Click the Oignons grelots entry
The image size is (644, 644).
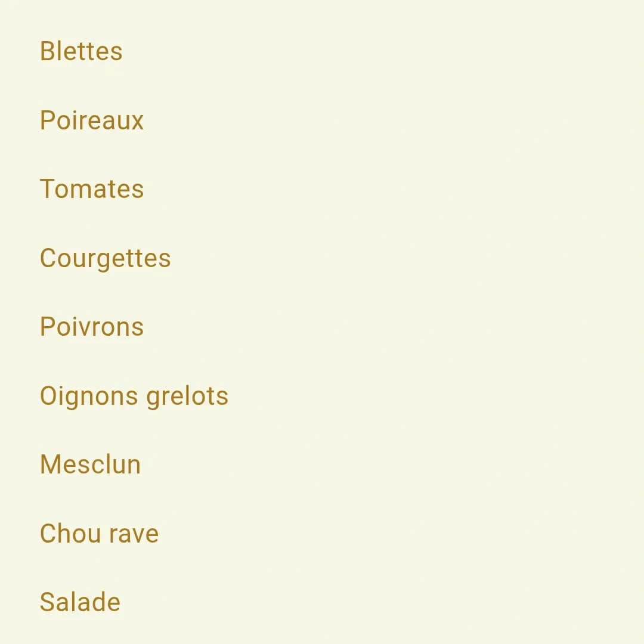[134, 396]
